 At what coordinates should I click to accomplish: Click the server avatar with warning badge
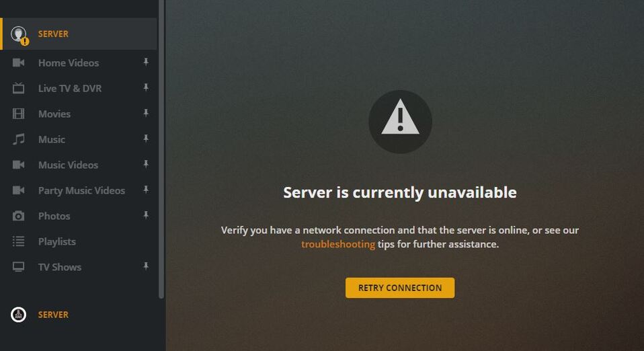click(19, 36)
